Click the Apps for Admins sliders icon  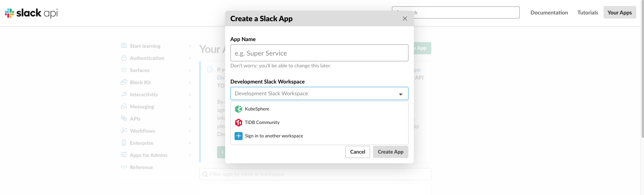(x=124, y=155)
